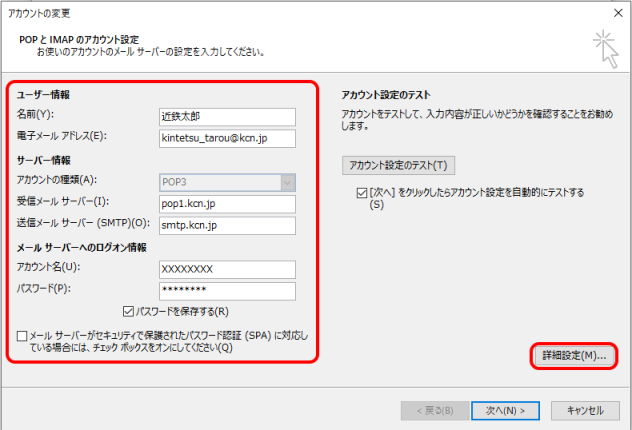Click the メール サーバーへのログオン情報 heading
This screenshot has height=430, width=632.
[x=81, y=247]
